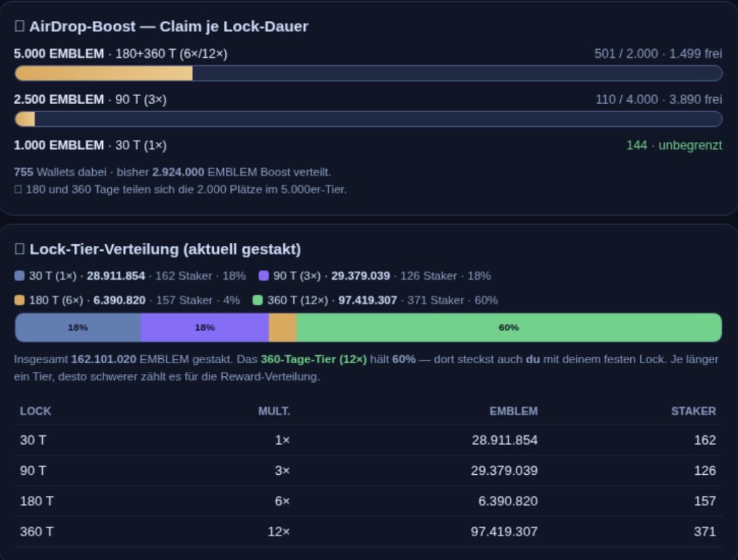Click the legend entry 126 Staker · 18%
Image resolution: width=738 pixels, height=560 pixels.
pyautogui.click(x=445, y=276)
